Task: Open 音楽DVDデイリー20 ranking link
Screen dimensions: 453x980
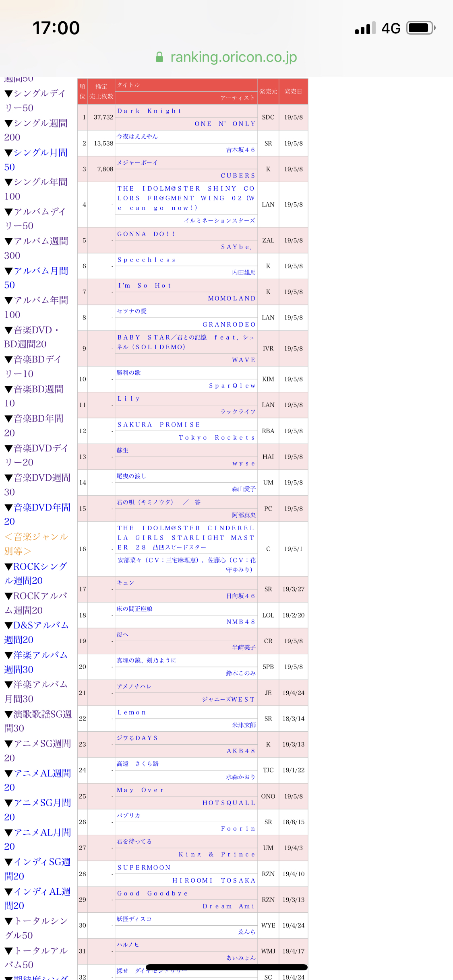Action: (x=36, y=455)
